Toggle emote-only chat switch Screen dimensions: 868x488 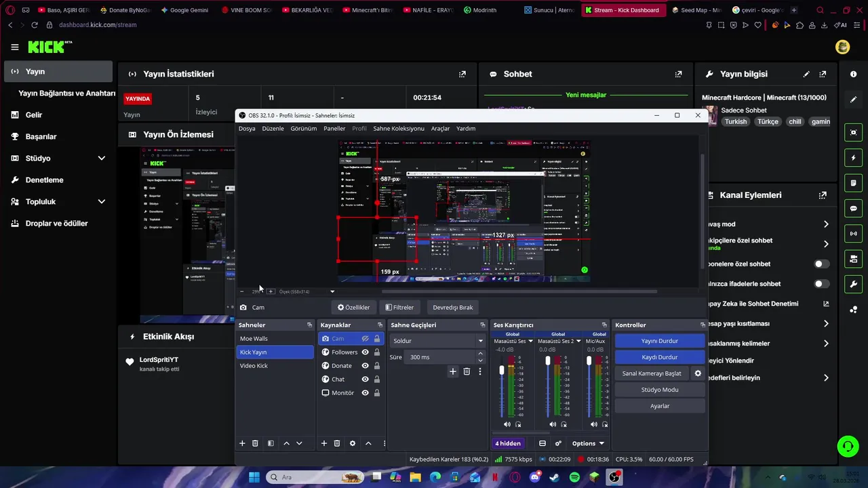coord(821,284)
